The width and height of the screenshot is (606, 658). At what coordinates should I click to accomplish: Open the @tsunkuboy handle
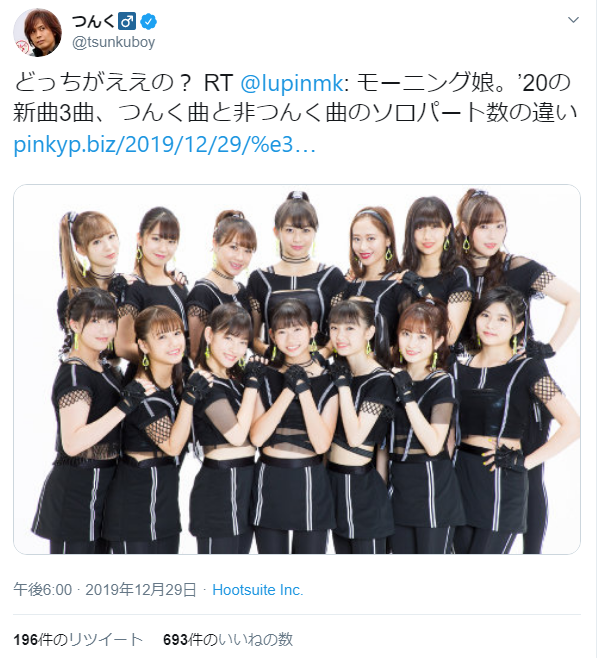click(113, 42)
